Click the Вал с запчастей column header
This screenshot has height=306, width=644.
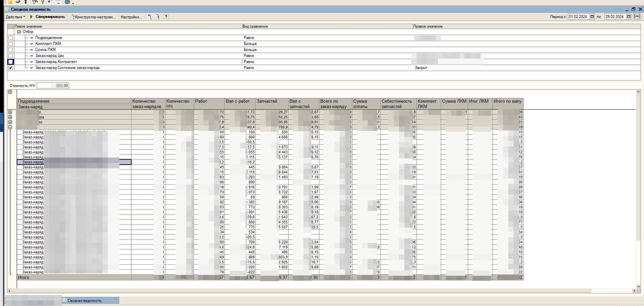[304, 104]
